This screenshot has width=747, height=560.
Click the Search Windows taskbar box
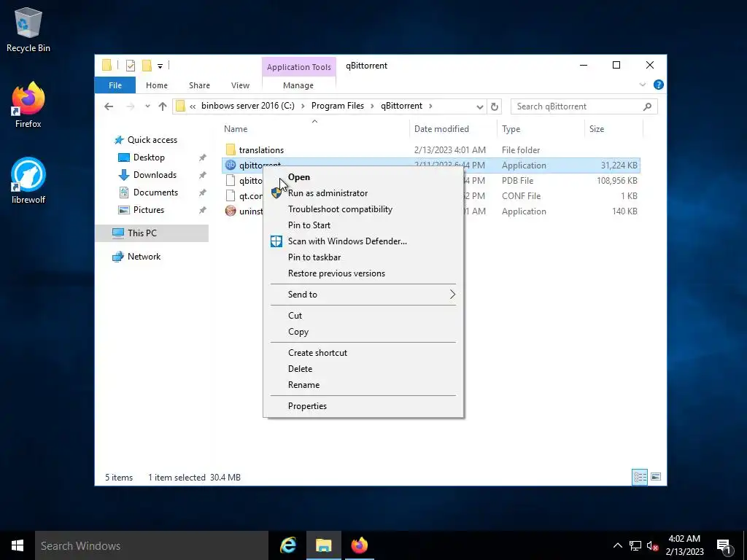(x=152, y=545)
